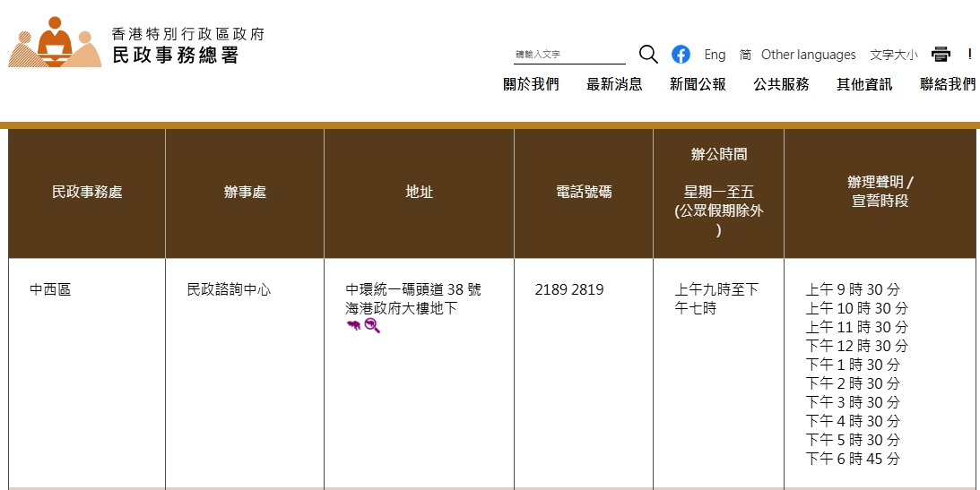Click the 下午 2 時 30 分 time slot
Screen dimensions: 980x490
coord(853,383)
